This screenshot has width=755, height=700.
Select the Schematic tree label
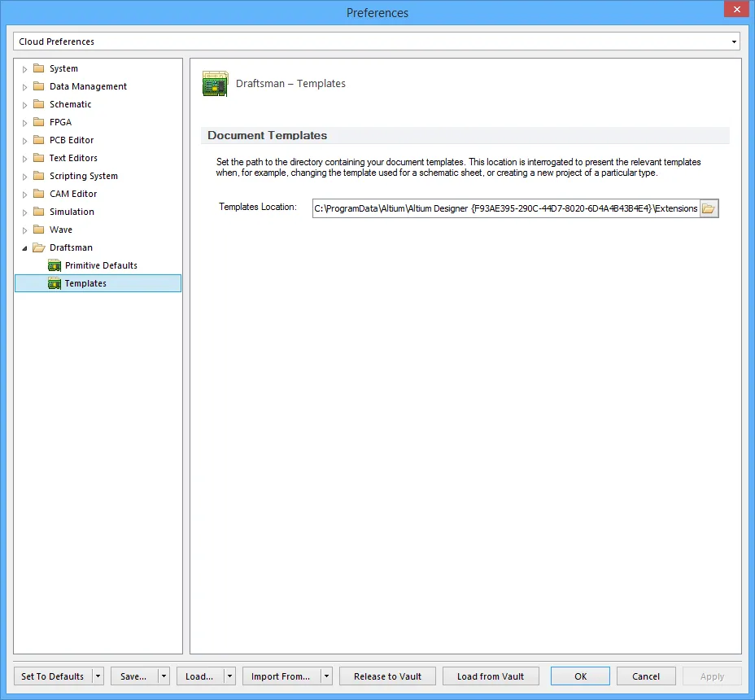pyautogui.click(x=70, y=104)
